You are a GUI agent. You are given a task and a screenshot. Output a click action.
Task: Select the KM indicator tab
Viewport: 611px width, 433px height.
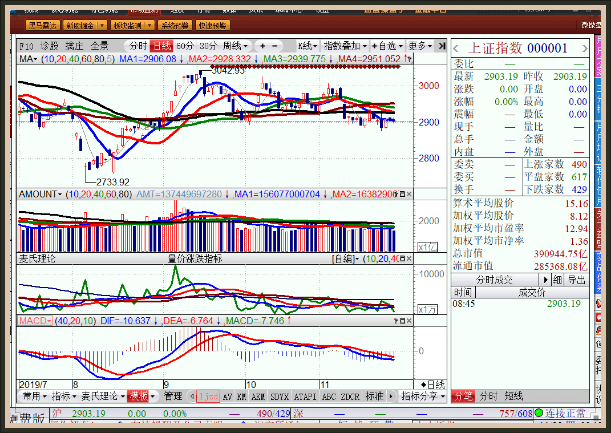[x=242, y=396]
